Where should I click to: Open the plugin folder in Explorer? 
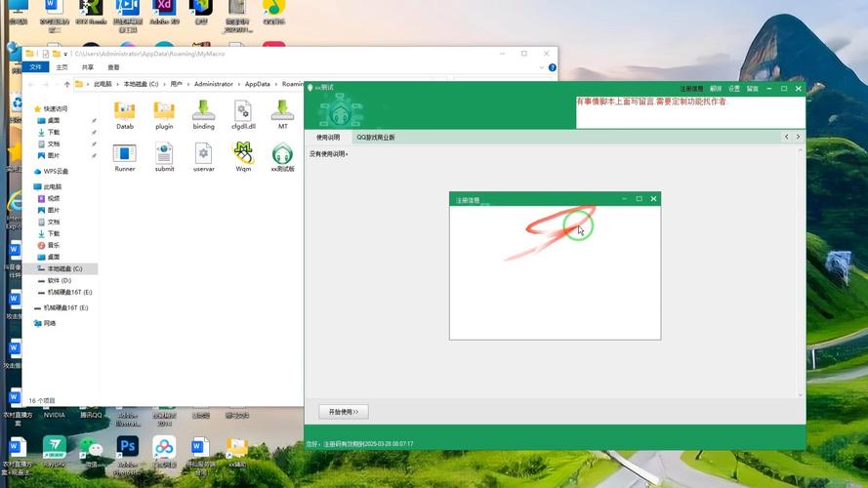coord(164,114)
